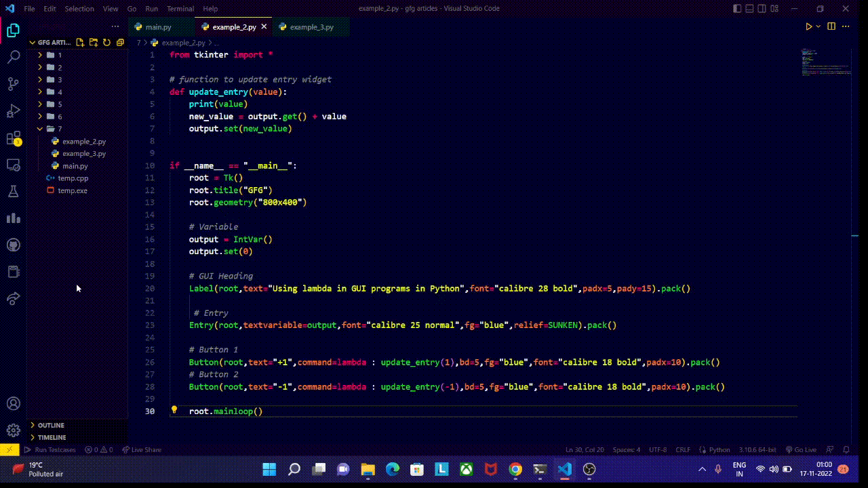Viewport: 868px width, 488px height.
Task: Open the quick fix lightbulb on line 30
Action: 174,411
